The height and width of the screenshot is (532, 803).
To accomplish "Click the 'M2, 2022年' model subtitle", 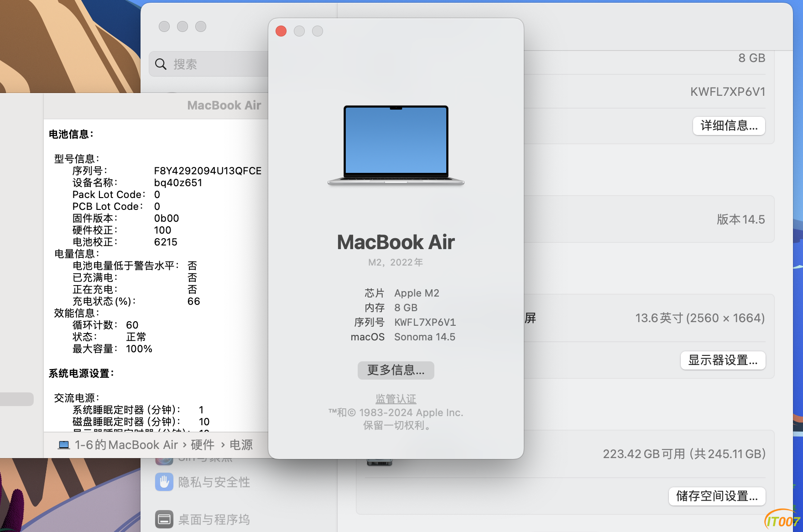I will [396, 262].
